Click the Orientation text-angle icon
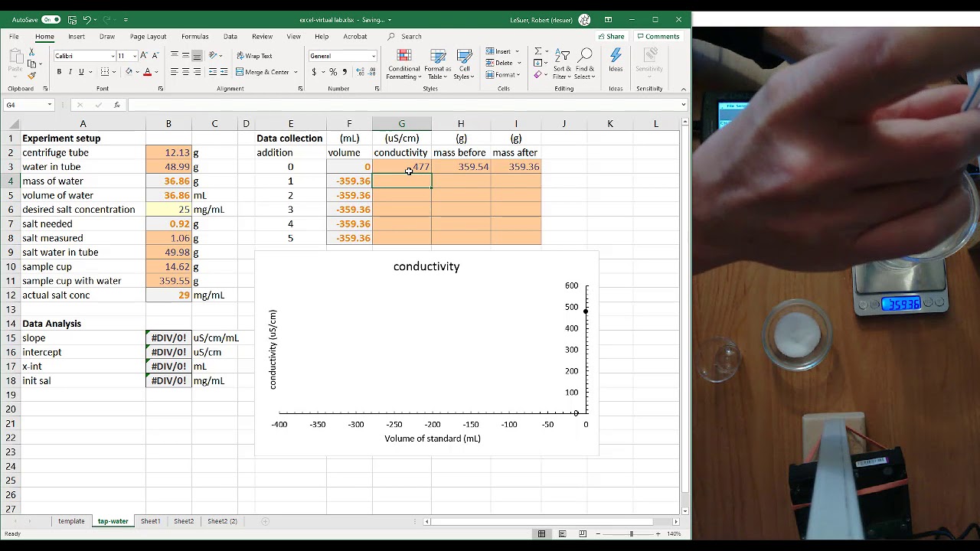Image resolution: width=980 pixels, height=551 pixels. tap(214, 56)
